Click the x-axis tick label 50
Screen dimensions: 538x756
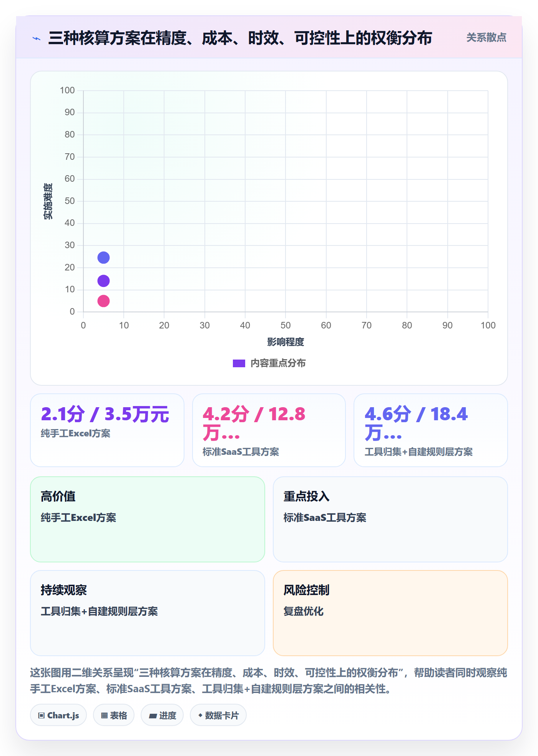286,325
